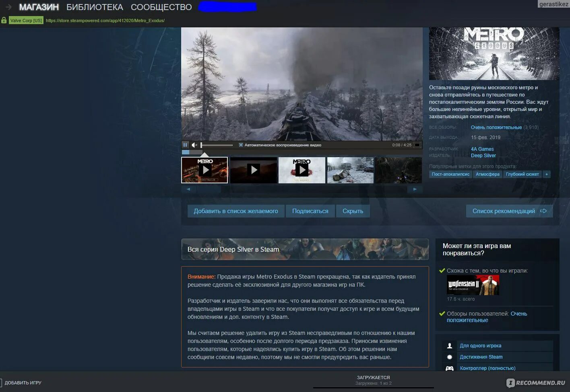The image size is (570, 392).
Task: Toggle fullscreen video icon
Action: [x=417, y=145]
